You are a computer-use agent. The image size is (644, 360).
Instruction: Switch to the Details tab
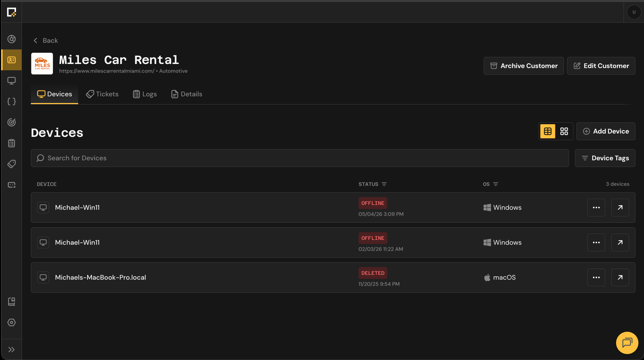186,94
